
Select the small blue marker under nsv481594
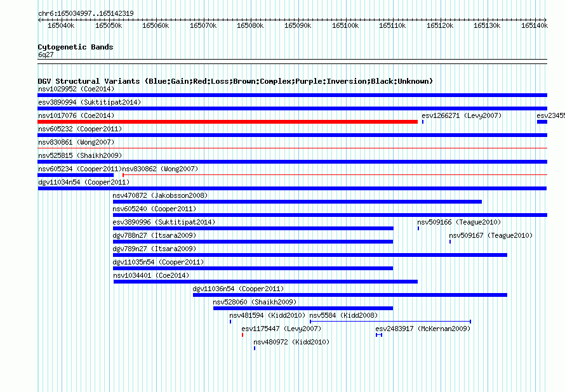pos(230,322)
